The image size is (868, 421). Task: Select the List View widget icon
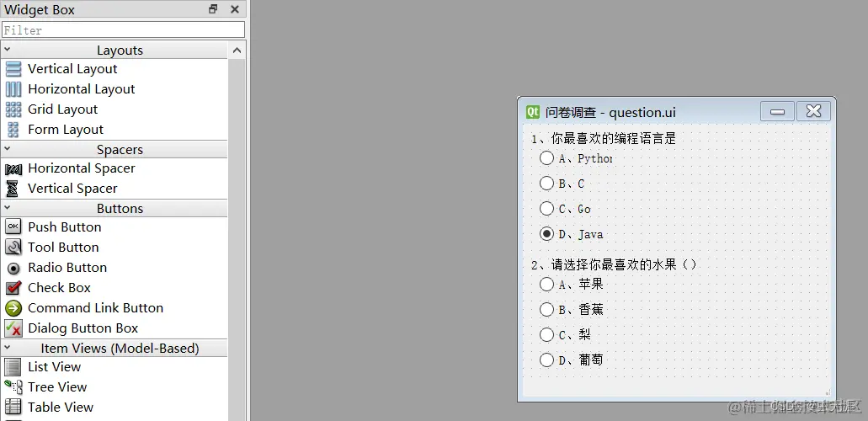click(x=13, y=367)
